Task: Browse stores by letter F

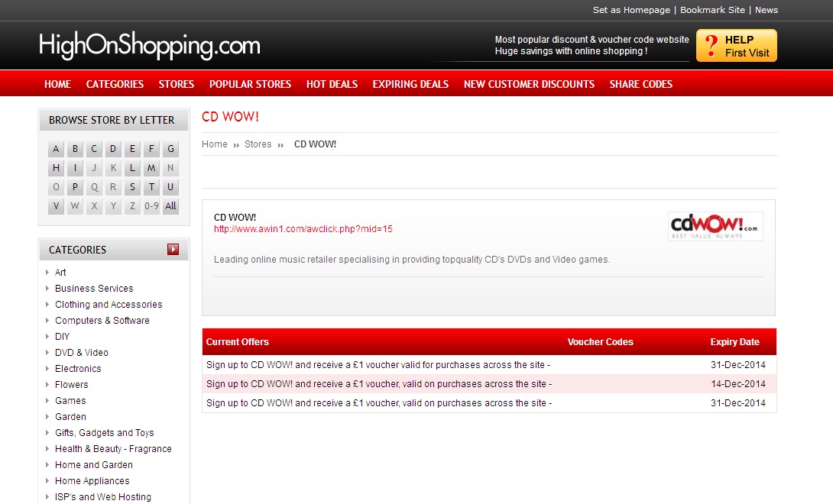Action: 151,149
